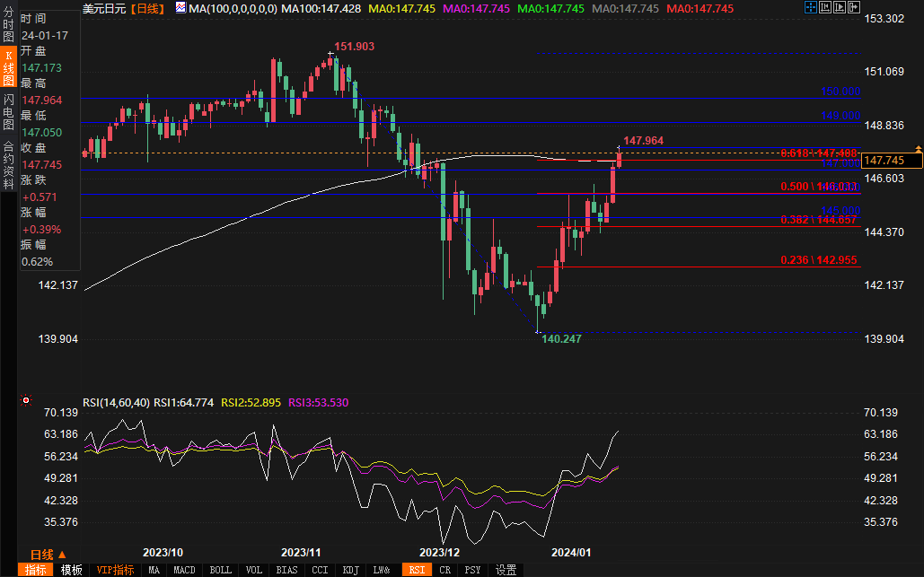Click the orange alert arrow above price 147.745
Image resolution: width=924 pixels, height=577 pixels.
918,148
